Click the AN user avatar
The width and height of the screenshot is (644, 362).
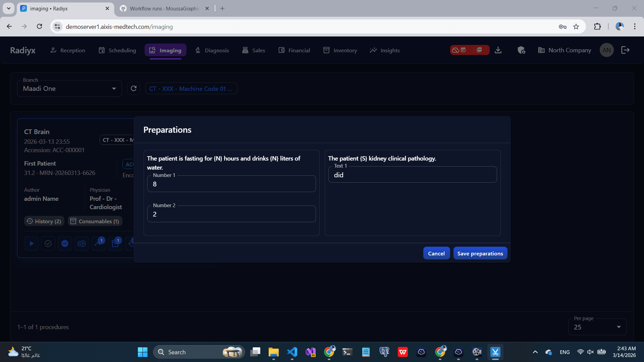coord(606,50)
